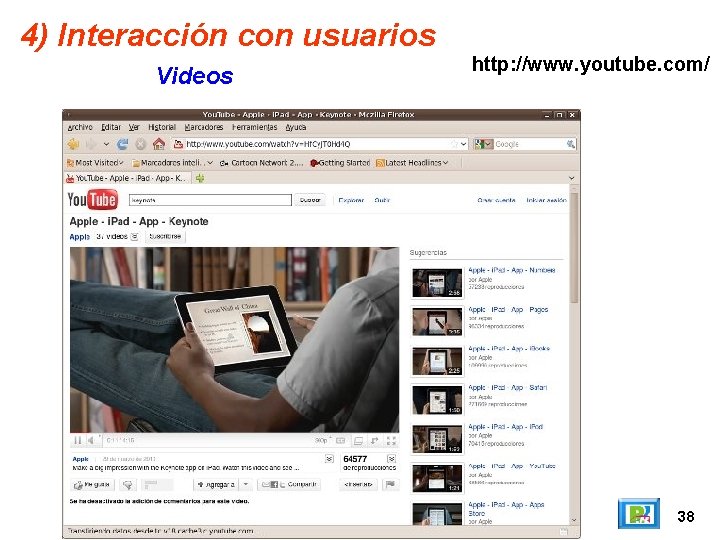Open the Historial menu
The width and height of the screenshot is (720, 540).
(162, 127)
